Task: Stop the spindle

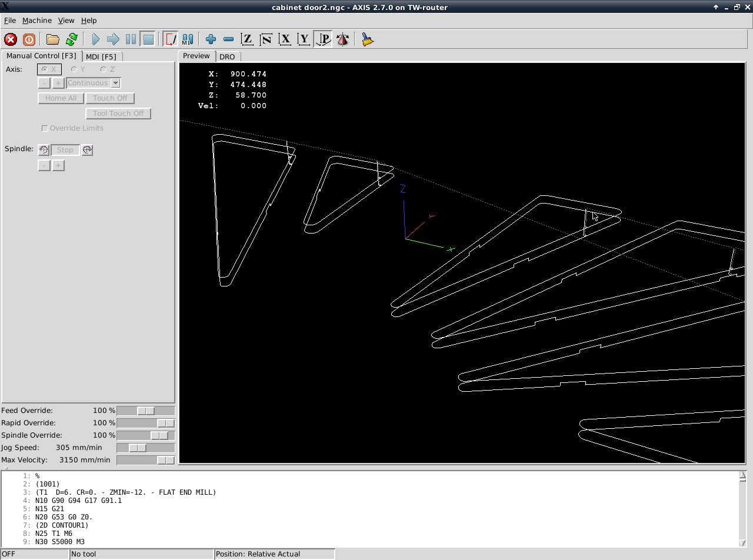Action: click(65, 150)
